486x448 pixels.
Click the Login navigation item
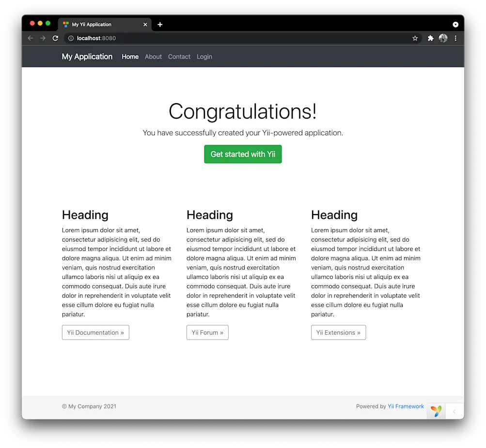coord(204,57)
